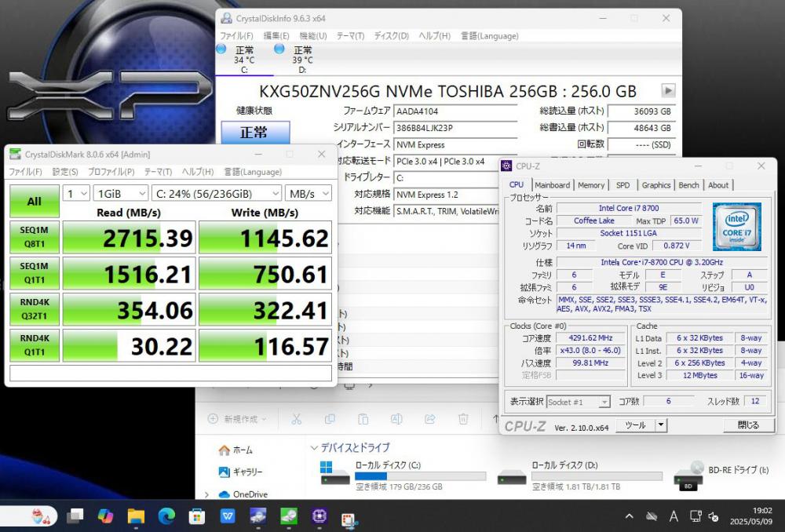Click the Rename icon in File Explorer

click(x=396, y=419)
